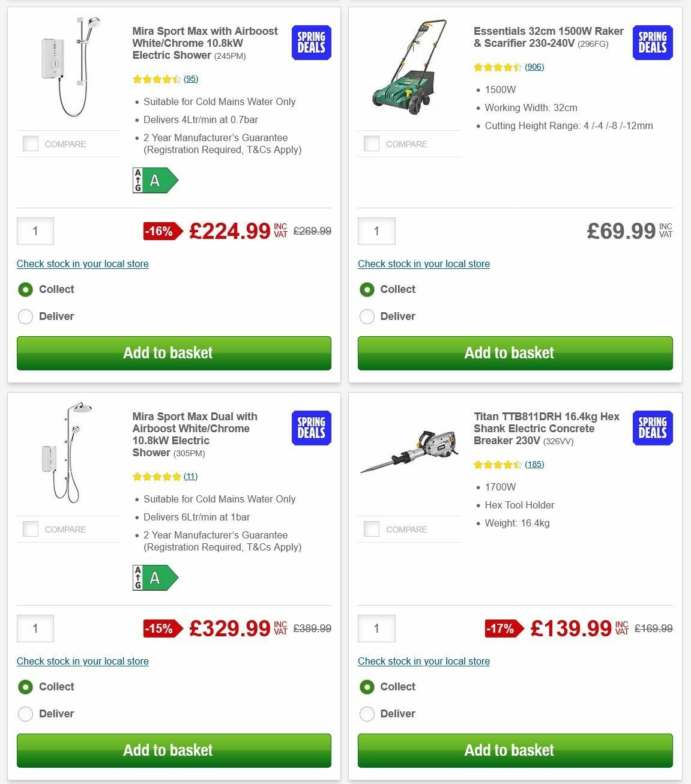Check stock in local store for the Raker

click(424, 264)
